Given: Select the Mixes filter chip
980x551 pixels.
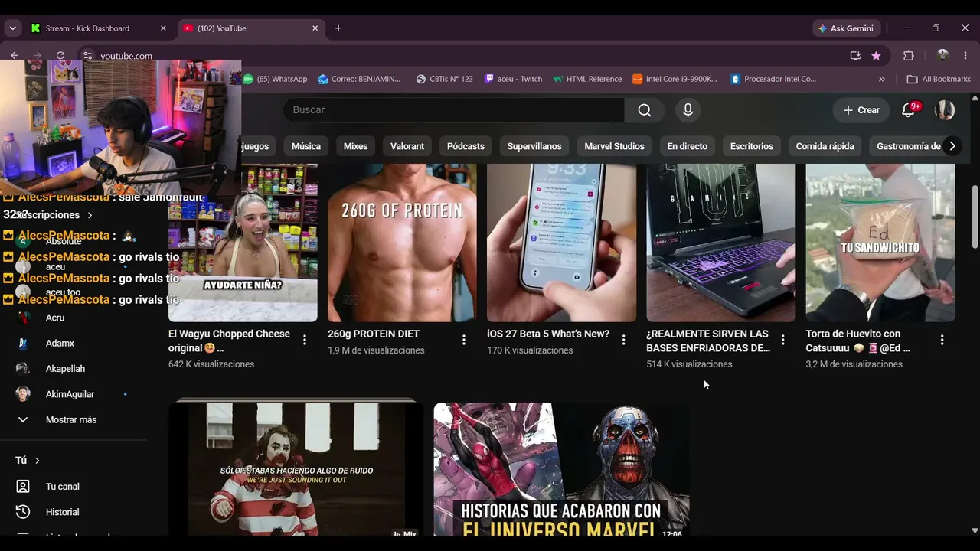Looking at the screenshot, I should pos(355,146).
